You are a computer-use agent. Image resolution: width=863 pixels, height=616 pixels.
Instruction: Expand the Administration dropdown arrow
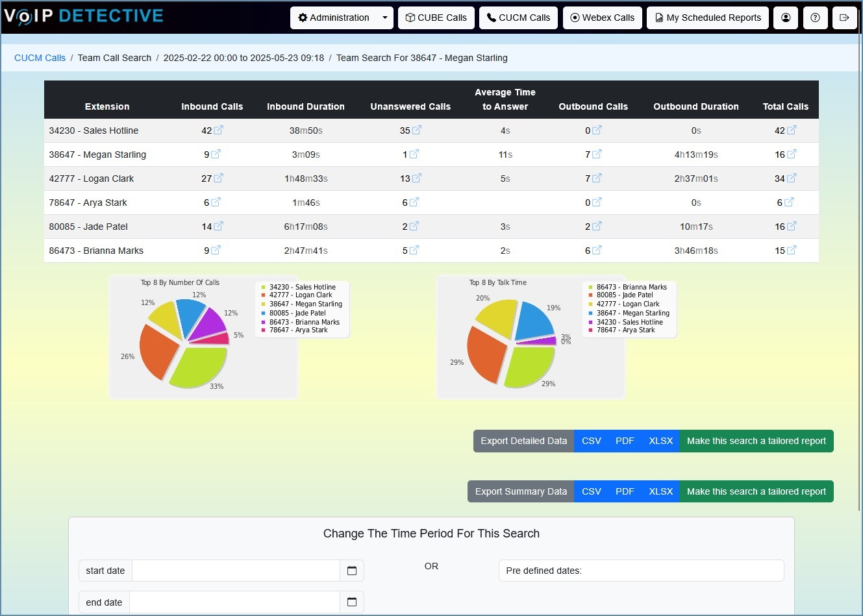385,18
